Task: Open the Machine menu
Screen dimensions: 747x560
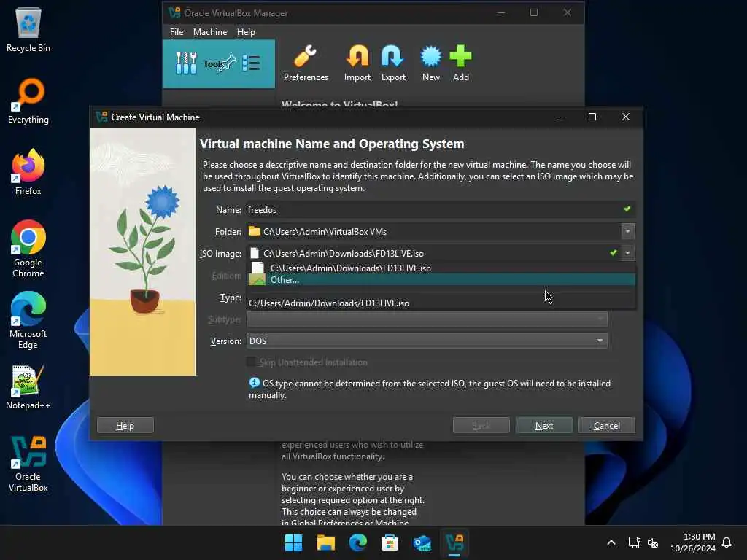Action: coord(210,32)
